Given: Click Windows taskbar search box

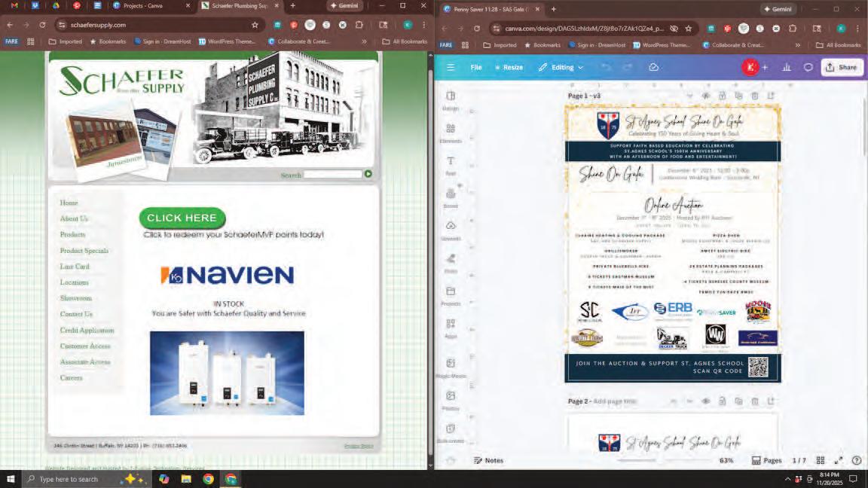Looking at the screenshot, I should click(69, 479).
